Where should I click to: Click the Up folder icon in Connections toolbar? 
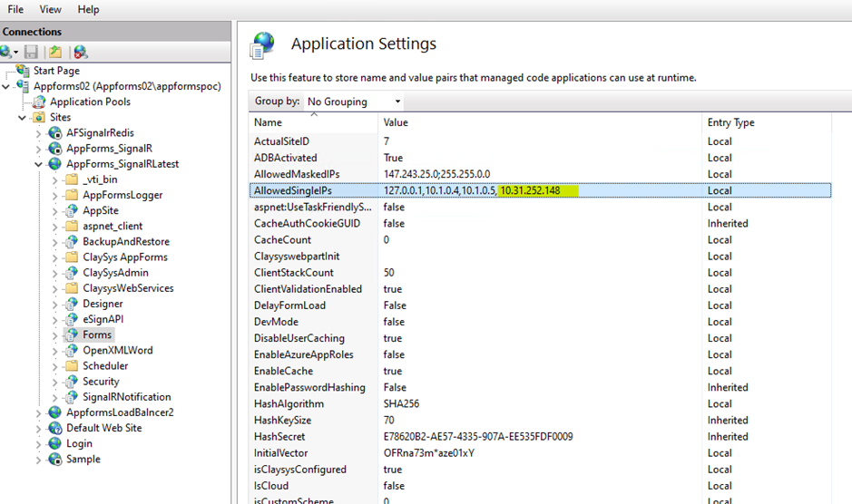(x=55, y=53)
